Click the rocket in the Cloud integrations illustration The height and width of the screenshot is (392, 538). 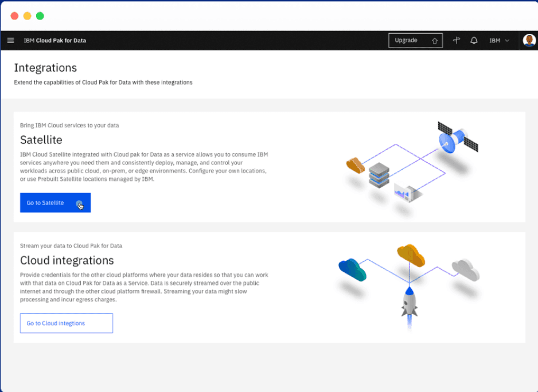point(408,304)
